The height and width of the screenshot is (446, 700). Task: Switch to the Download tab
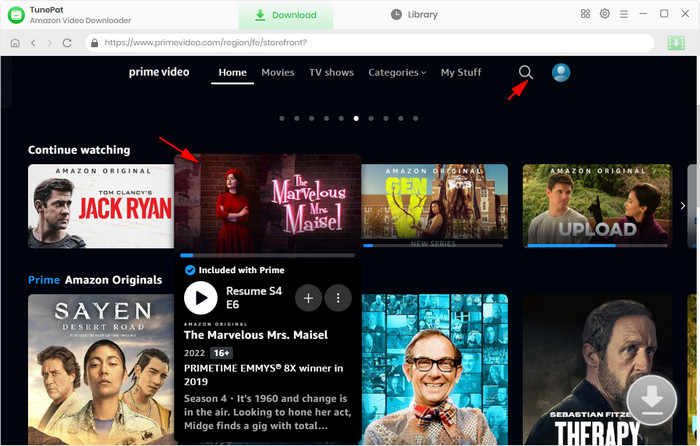tap(286, 15)
